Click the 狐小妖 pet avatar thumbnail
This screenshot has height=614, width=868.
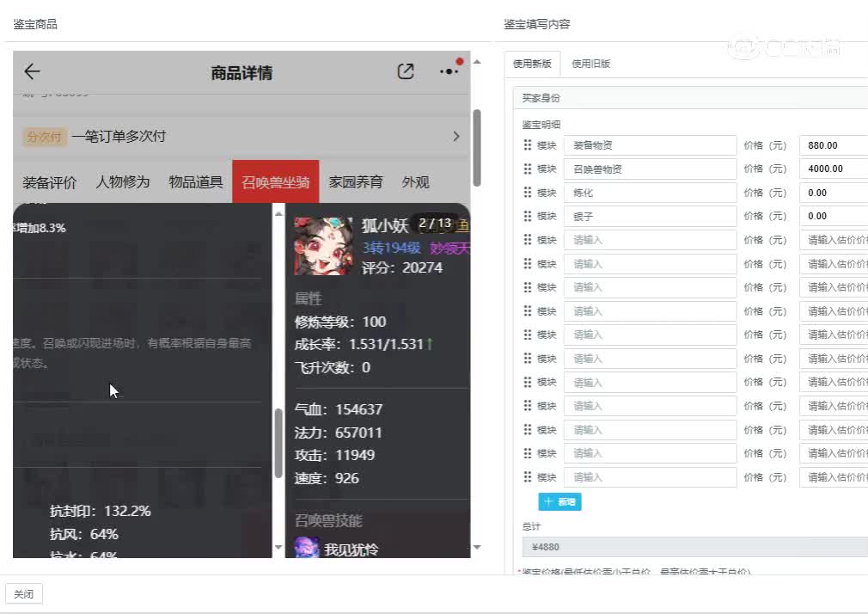click(323, 246)
